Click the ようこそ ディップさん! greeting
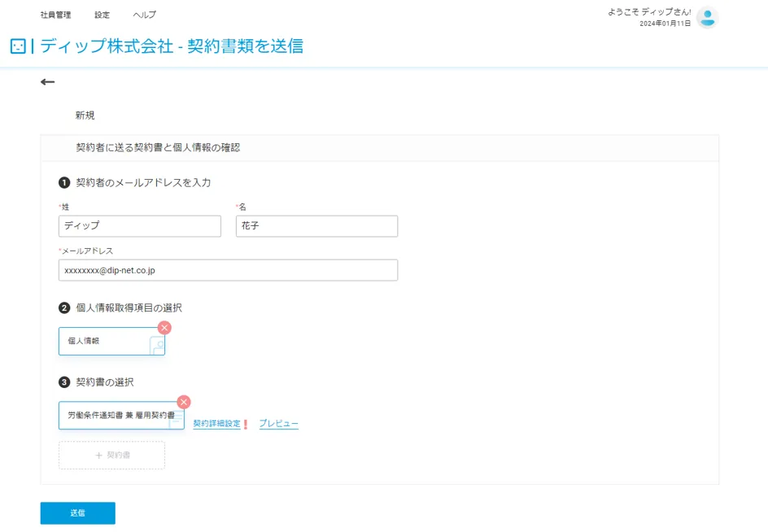Screen dimensions: 768x532 coord(649,11)
